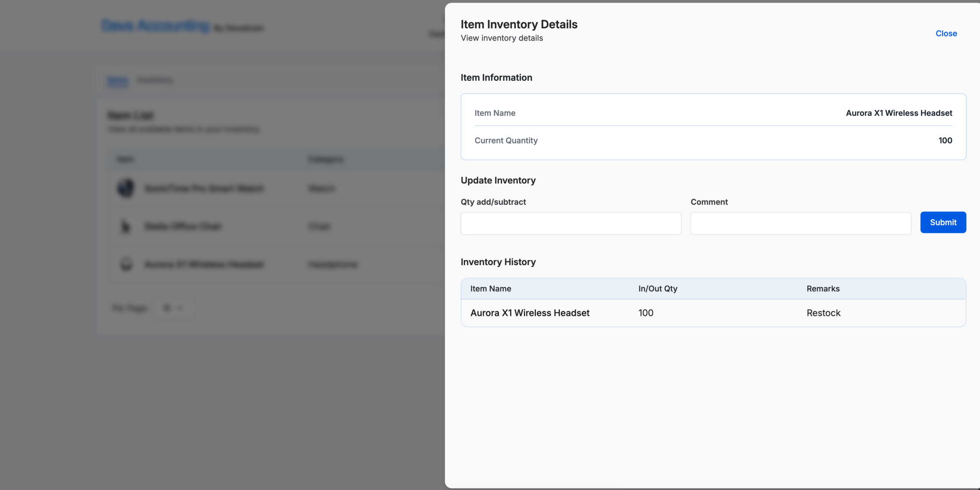Click the headset thumbnail in background list
Image resolution: width=980 pixels, height=490 pixels.
126,264
